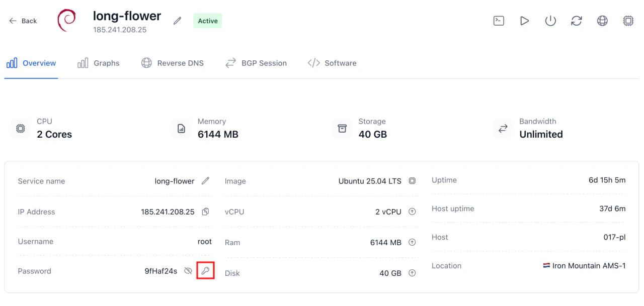Click the header IP 185.241.208.25 under title
This screenshot has height=306, width=644.
pyautogui.click(x=120, y=30)
